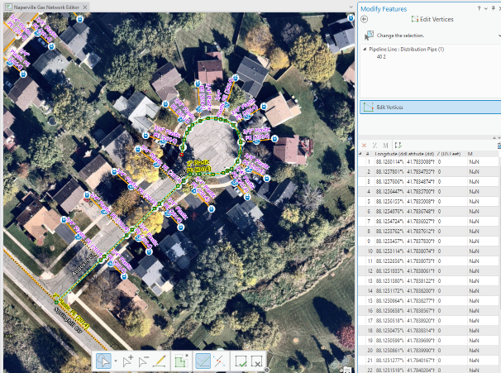
Task: Expand the Change the selection dropdown arrow
Action: (x=499, y=35)
